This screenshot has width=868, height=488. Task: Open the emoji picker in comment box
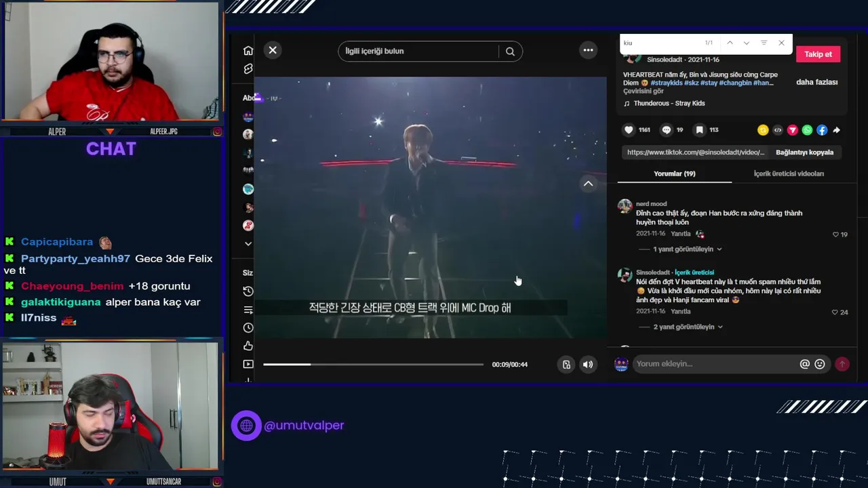coord(820,364)
